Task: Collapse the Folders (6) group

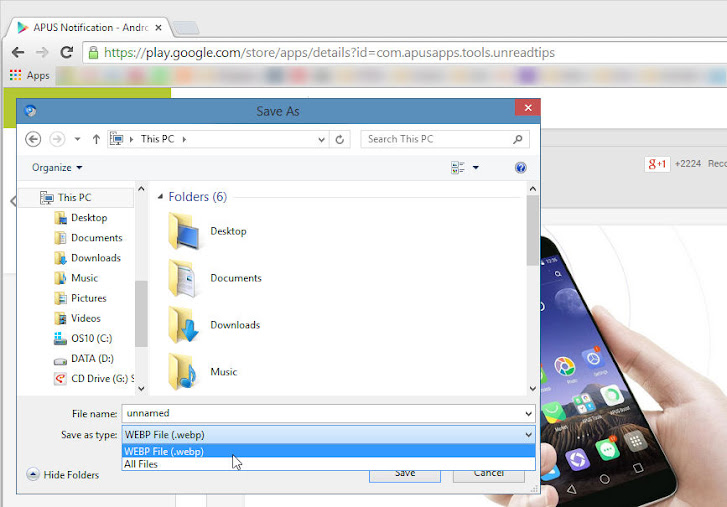Action: [160, 196]
